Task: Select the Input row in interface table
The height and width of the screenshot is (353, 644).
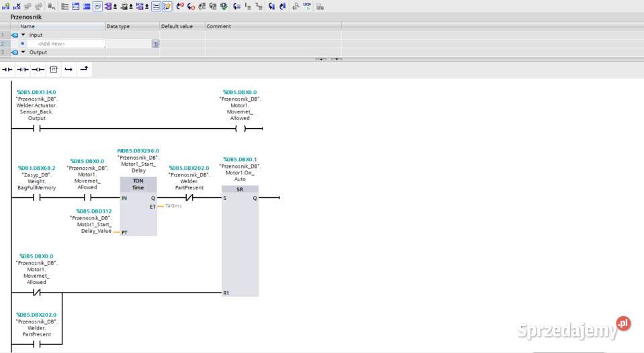Action: click(171, 35)
